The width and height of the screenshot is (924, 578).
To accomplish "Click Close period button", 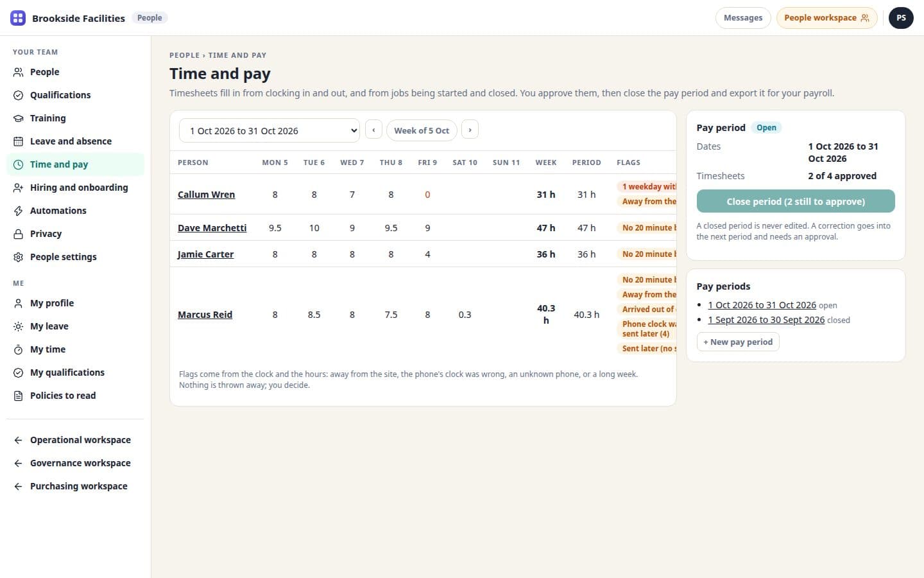I will 796,201.
